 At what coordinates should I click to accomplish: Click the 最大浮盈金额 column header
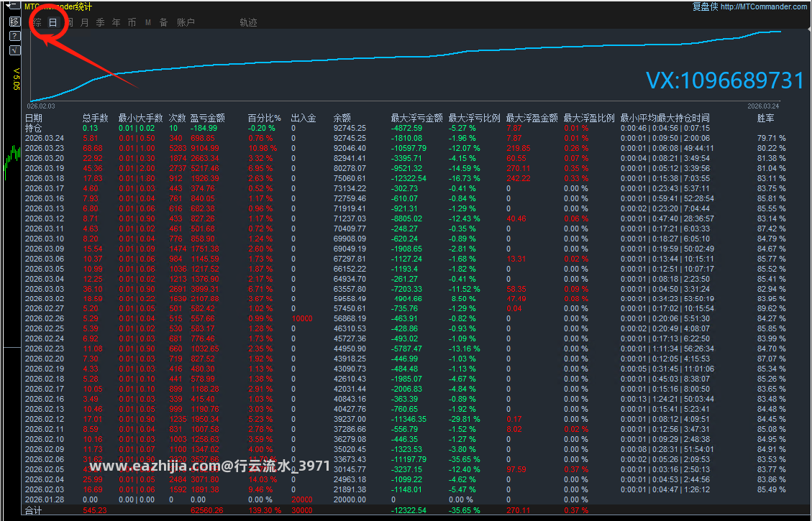532,118
